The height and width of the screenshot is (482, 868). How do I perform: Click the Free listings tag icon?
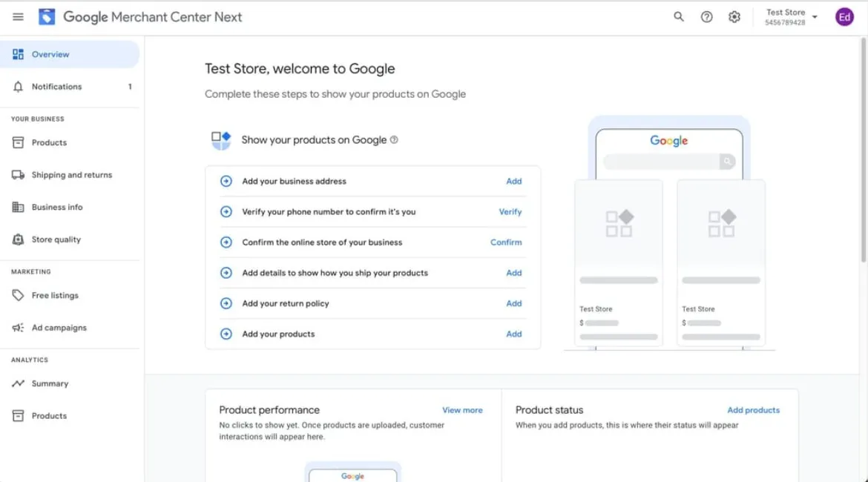(x=17, y=294)
